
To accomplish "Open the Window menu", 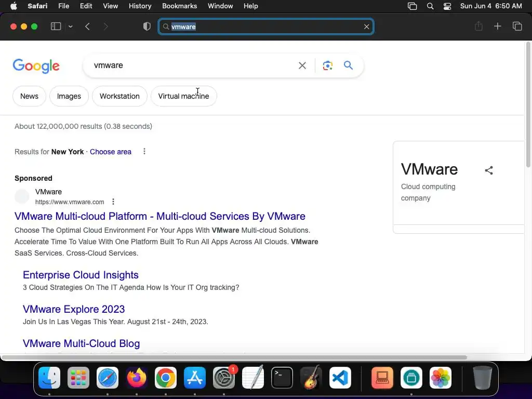I will pos(220,6).
